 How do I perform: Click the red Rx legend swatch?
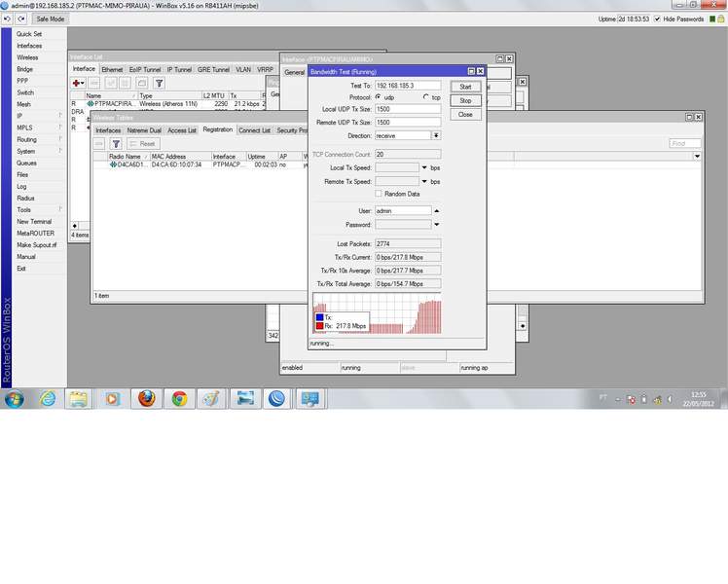point(319,326)
